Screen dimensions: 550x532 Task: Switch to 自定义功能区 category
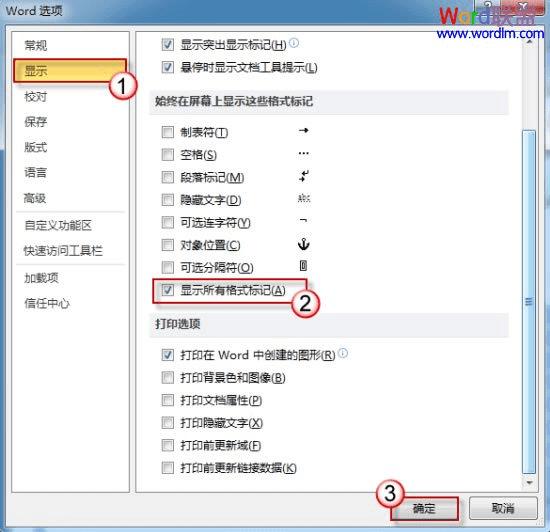(58, 225)
